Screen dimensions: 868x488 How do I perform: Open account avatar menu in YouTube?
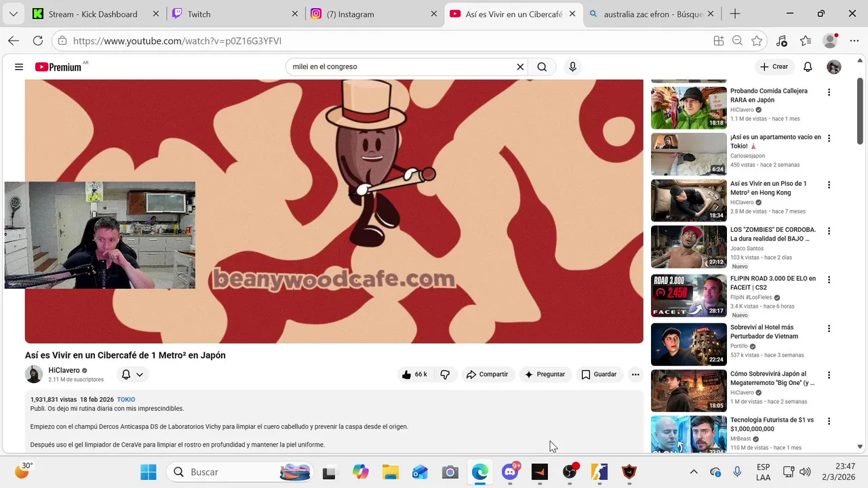[834, 66]
